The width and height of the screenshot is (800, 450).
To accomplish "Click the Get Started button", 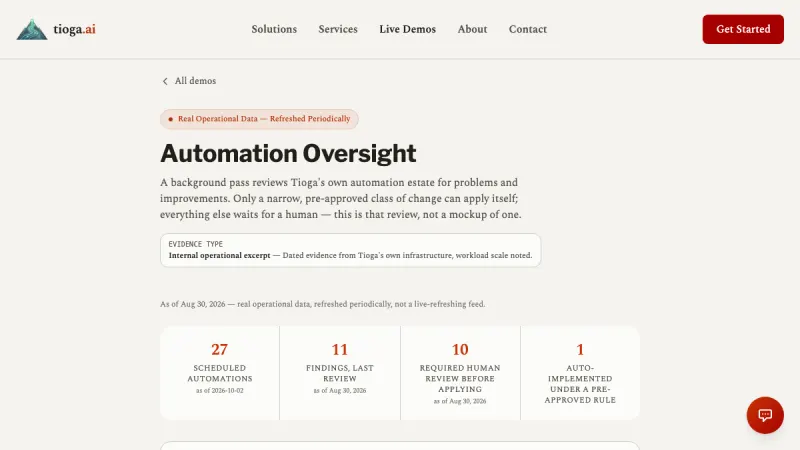I will (x=743, y=29).
